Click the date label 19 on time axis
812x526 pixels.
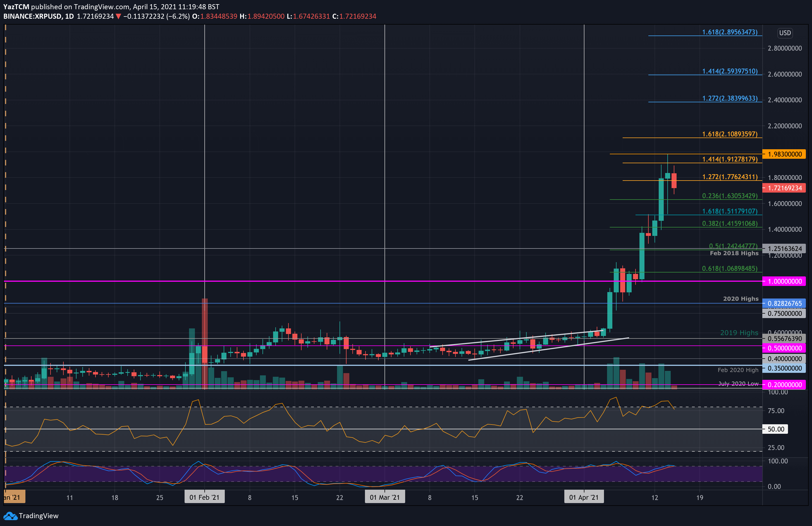tap(699, 498)
